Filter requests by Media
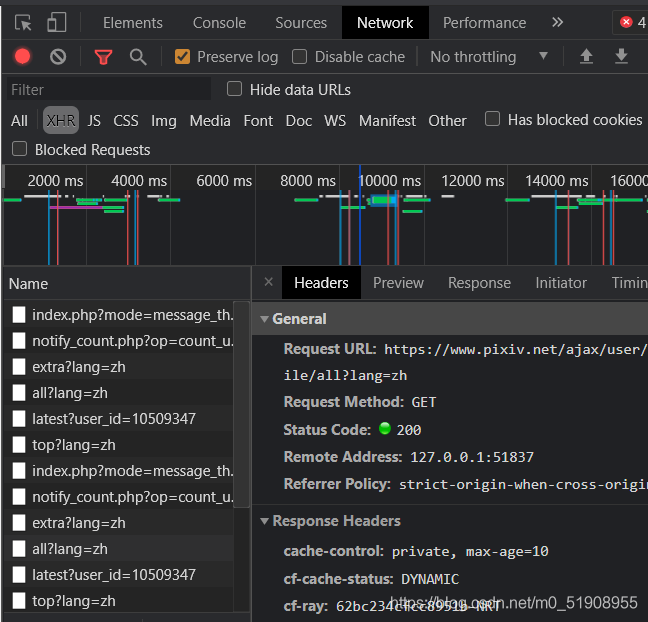Image resolution: width=648 pixels, height=622 pixels. tap(210, 121)
